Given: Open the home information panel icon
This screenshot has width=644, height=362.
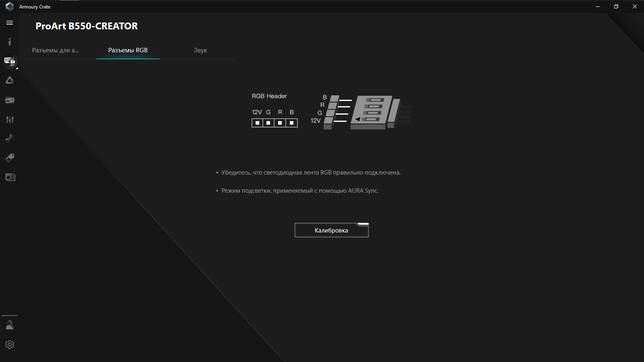Looking at the screenshot, I should (10, 42).
